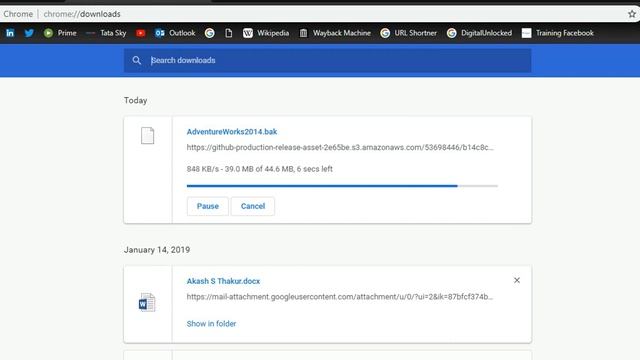Cancel the AdventureWorks2014.bak download
Screen dimensions: 640x360
(x=253, y=206)
